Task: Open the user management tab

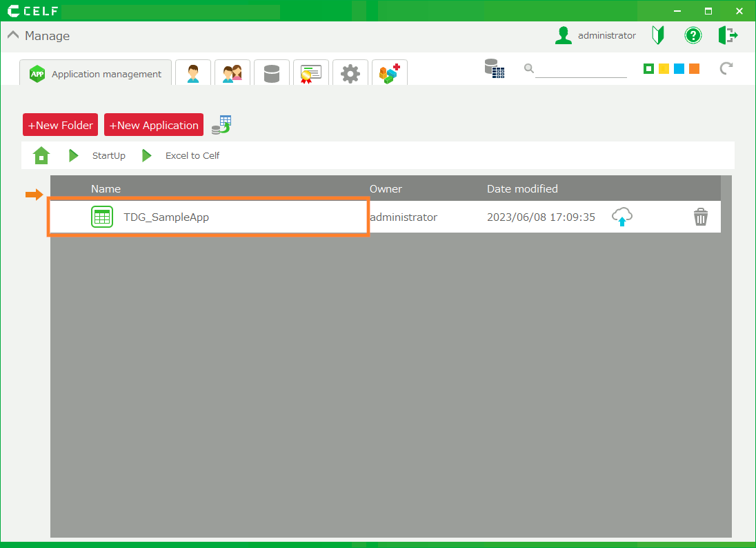Action: click(x=192, y=73)
